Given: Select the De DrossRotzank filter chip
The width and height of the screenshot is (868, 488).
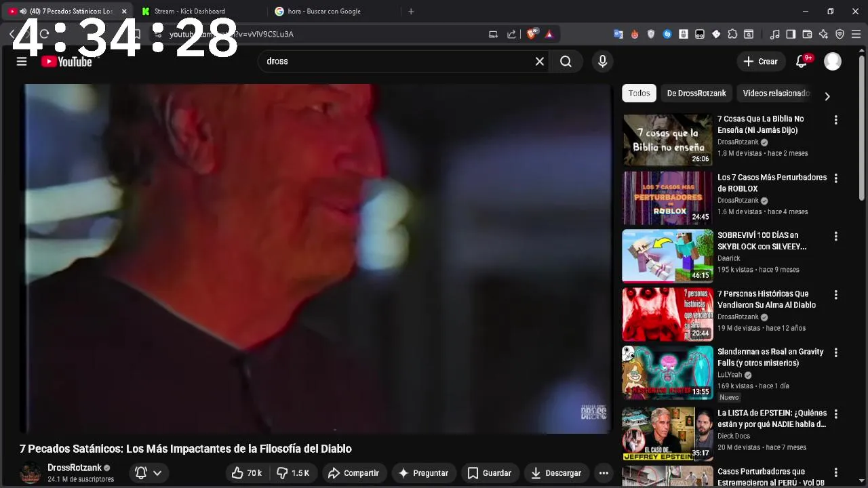Looking at the screenshot, I should (x=696, y=94).
